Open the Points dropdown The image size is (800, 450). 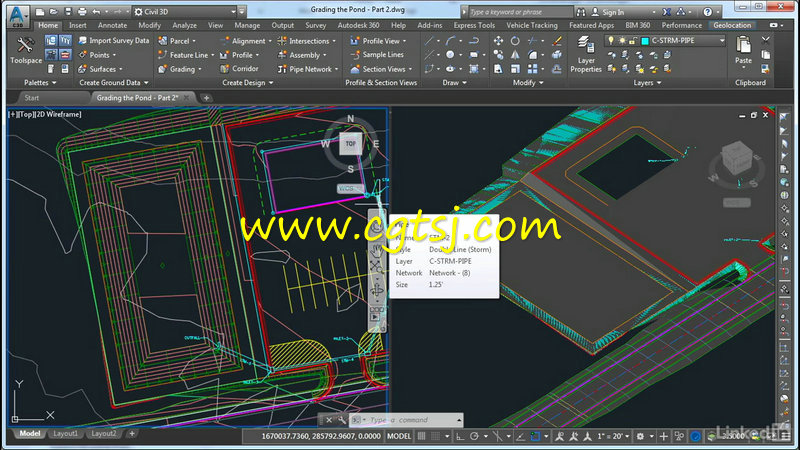tap(97, 55)
